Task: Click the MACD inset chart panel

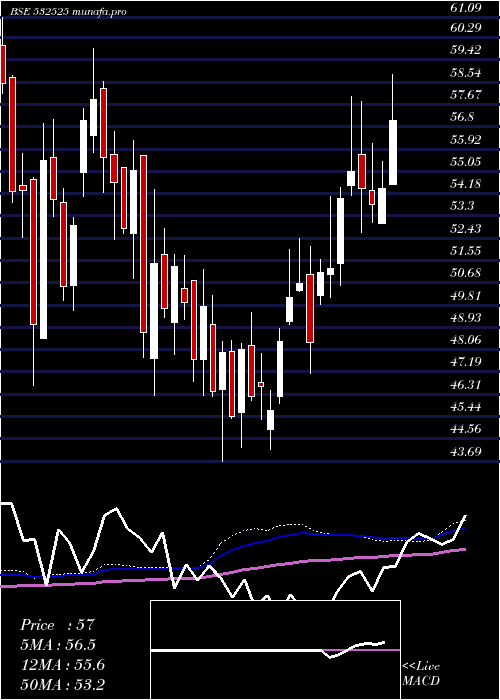Action: [x=275, y=650]
